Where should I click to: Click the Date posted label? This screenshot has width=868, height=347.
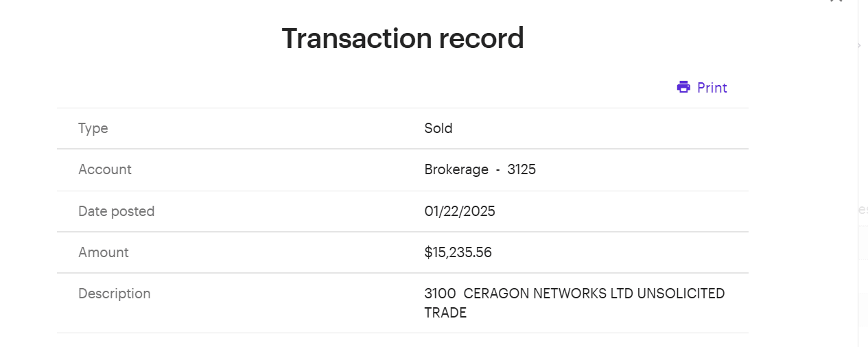click(117, 211)
